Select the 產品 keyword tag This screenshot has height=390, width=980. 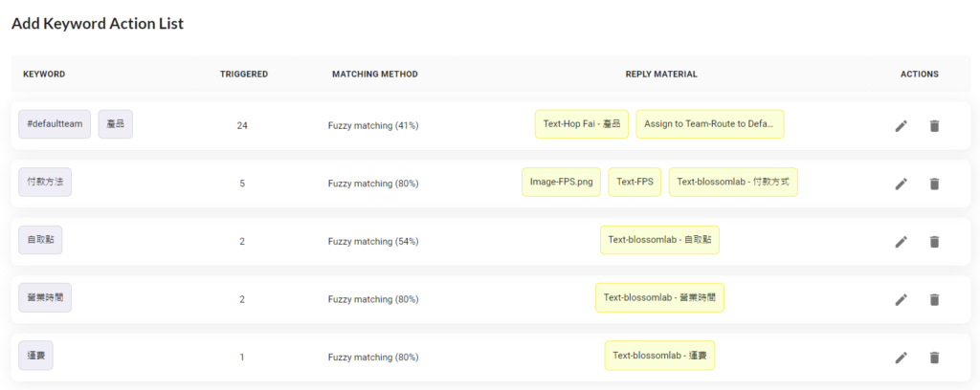click(115, 124)
